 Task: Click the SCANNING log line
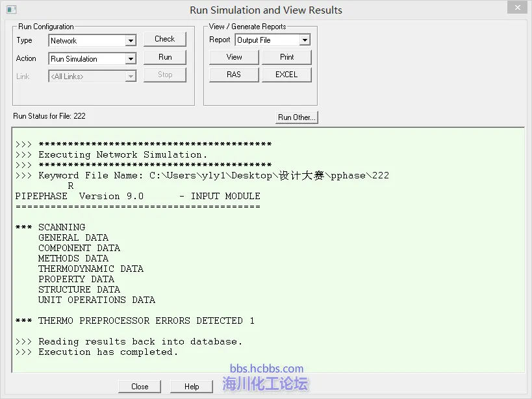click(50, 227)
